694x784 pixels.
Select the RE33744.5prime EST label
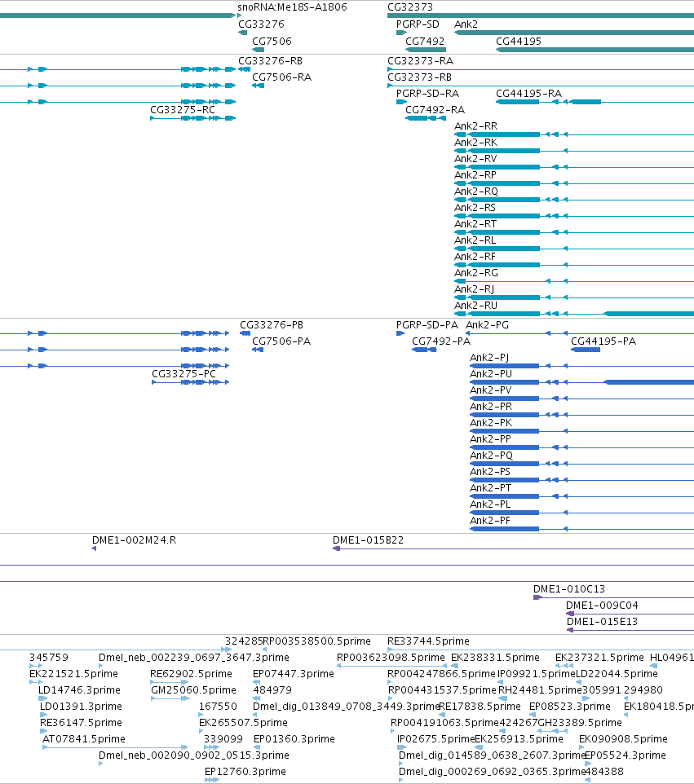click(x=428, y=641)
